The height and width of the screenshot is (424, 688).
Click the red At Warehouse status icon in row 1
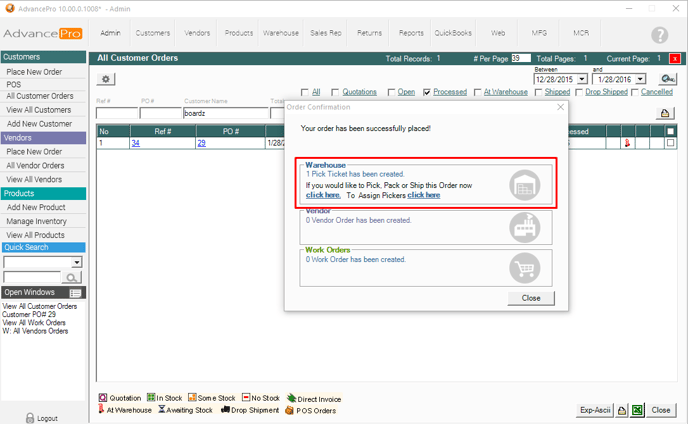pyautogui.click(x=627, y=143)
